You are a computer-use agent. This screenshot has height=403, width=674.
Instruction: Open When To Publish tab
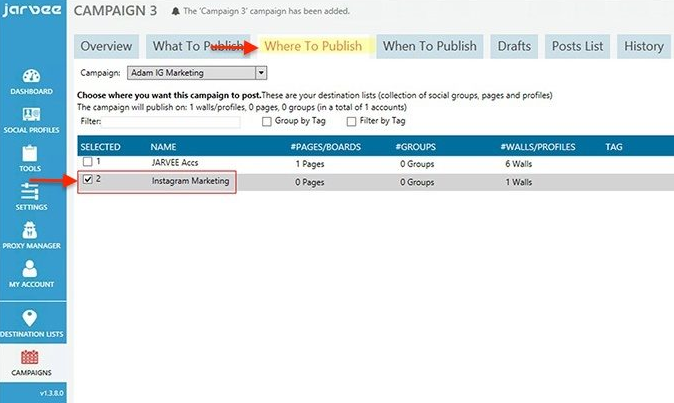click(430, 46)
